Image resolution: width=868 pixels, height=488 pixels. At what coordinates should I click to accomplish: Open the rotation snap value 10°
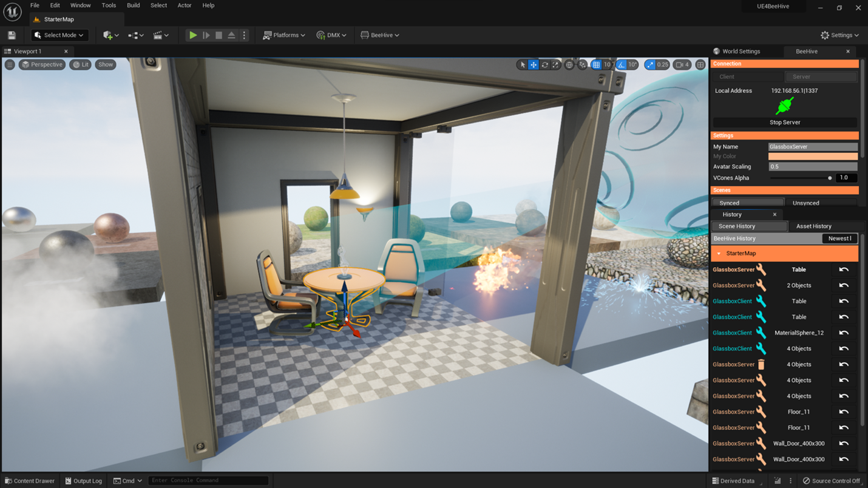pos(633,65)
